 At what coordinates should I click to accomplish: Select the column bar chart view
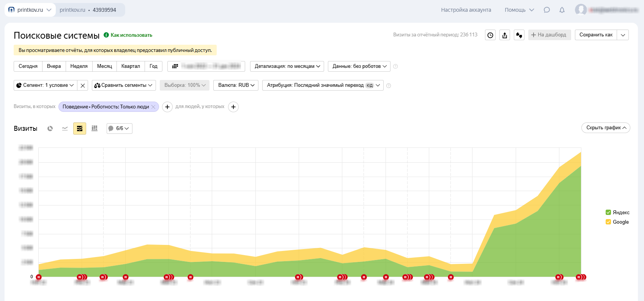(x=94, y=129)
